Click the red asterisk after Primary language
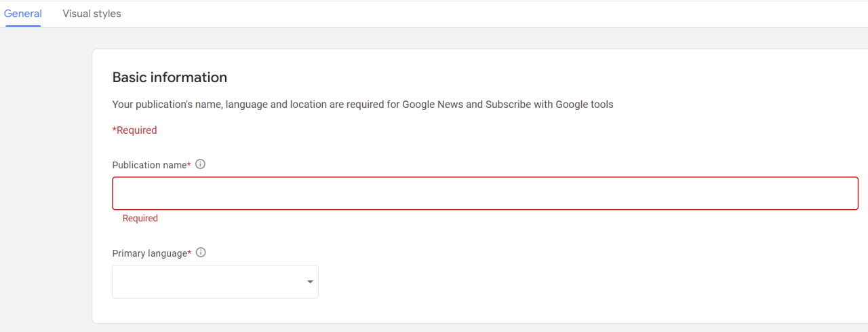The image size is (868, 332). point(190,253)
